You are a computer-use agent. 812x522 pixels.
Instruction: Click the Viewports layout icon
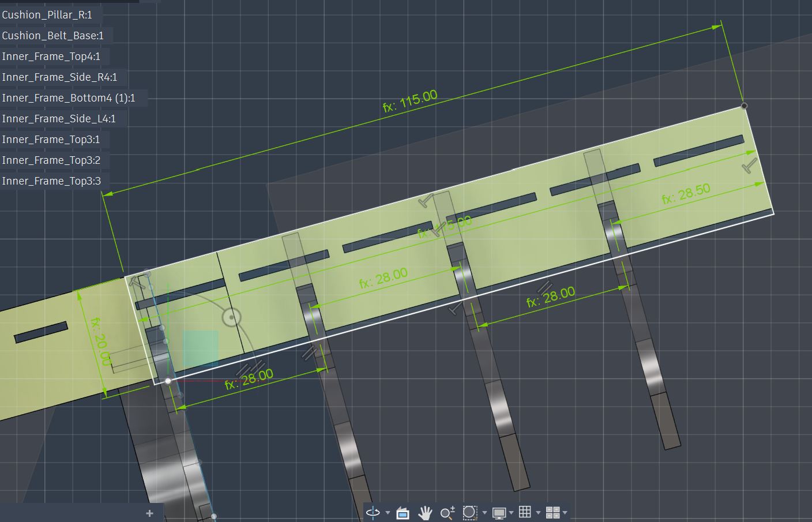point(552,512)
